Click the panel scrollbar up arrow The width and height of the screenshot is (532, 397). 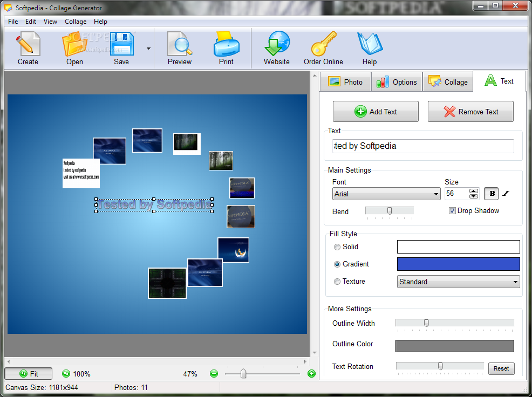pyautogui.click(x=315, y=76)
